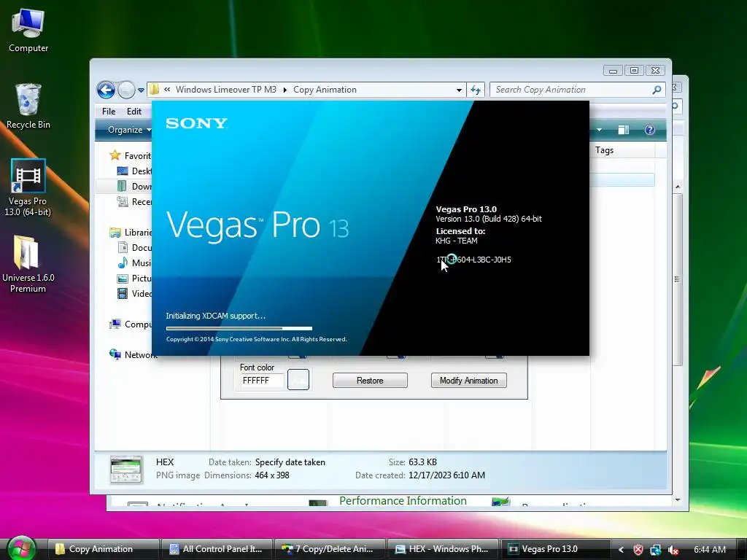This screenshot has height=560, width=747.
Task: Click HEX thumbnail in details pane
Action: [x=125, y=469]
